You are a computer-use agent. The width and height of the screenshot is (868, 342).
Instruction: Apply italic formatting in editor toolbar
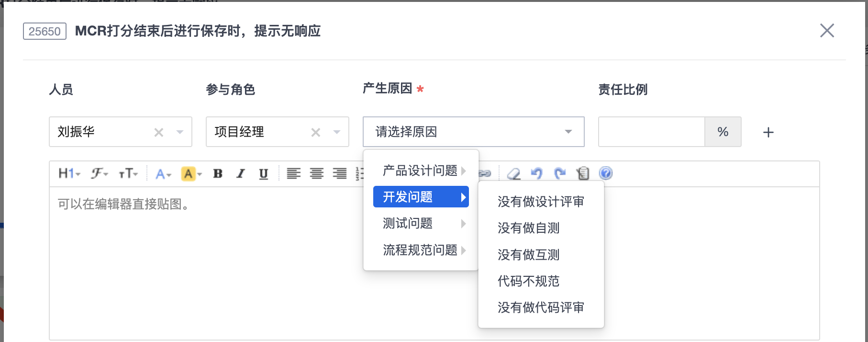[x=241, y=173]
